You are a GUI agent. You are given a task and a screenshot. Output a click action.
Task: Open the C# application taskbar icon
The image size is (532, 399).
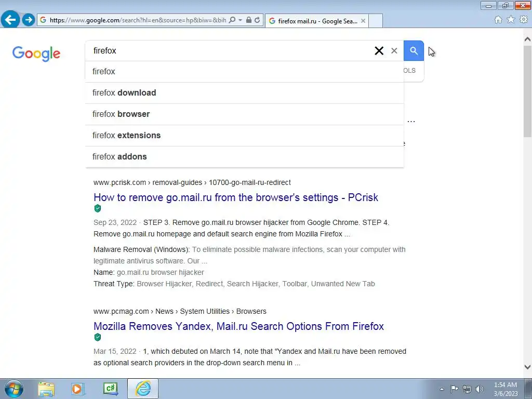pyautogui.click(x=111, y=389)
